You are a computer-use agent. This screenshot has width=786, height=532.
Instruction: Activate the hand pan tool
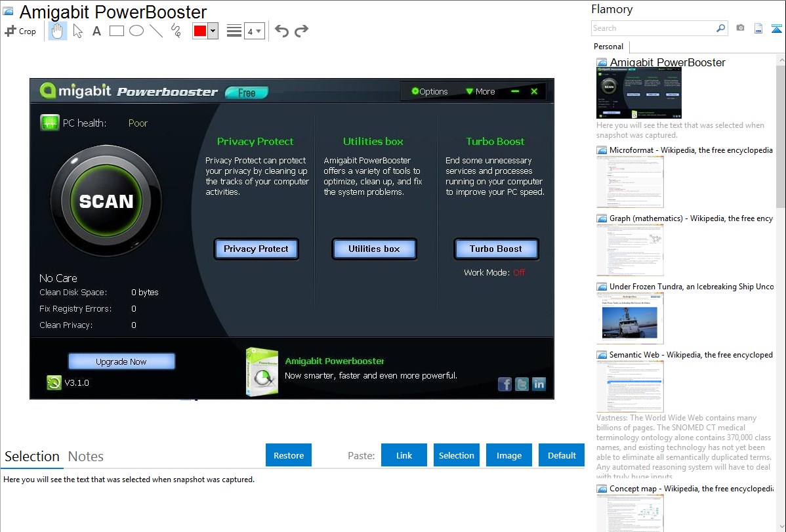[57, 31]
